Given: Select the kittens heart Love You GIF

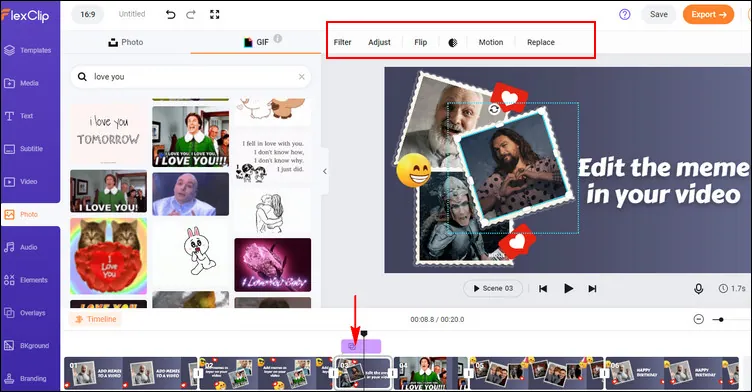Looking at the screenshot, I should coord(108,256).
